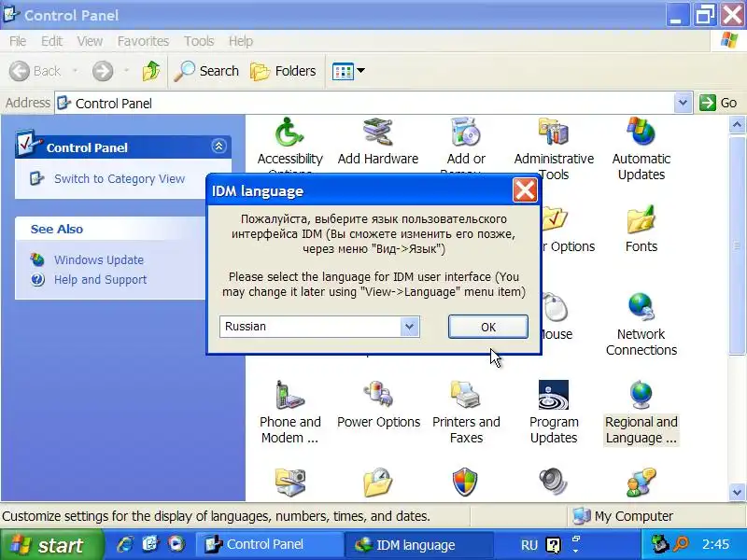Open the User Accounts icon

pos(641,483)
